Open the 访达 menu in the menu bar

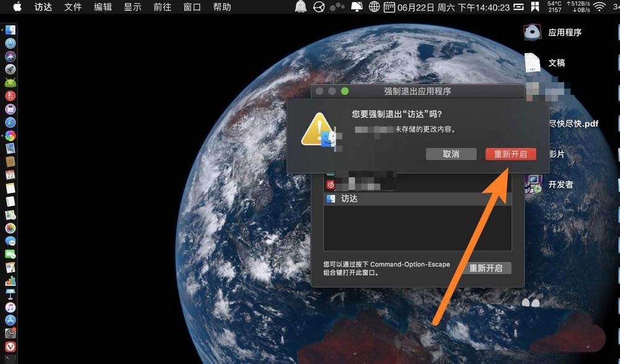[x=43, y=7]
